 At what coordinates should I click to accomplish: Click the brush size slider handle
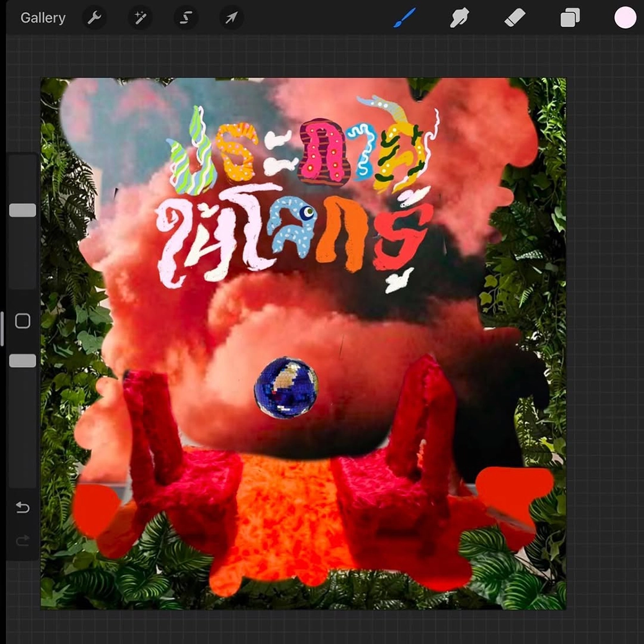[23, 210]
